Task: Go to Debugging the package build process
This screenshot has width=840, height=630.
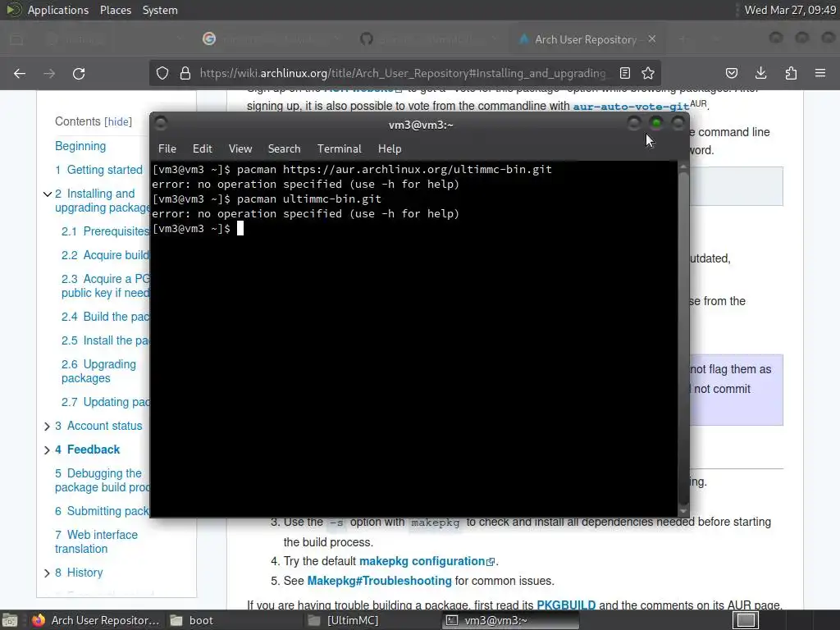Action: click(x=103, y=481)
